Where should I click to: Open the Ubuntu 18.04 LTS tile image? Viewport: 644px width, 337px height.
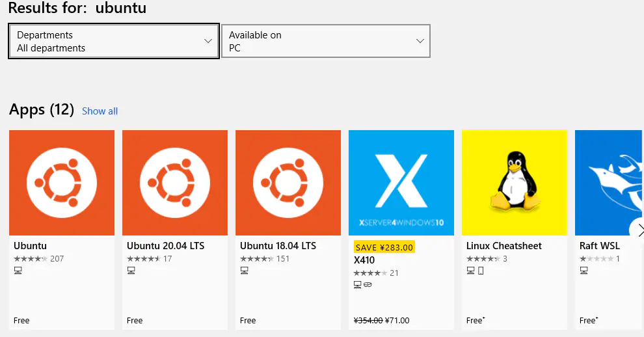click(288, 183)
